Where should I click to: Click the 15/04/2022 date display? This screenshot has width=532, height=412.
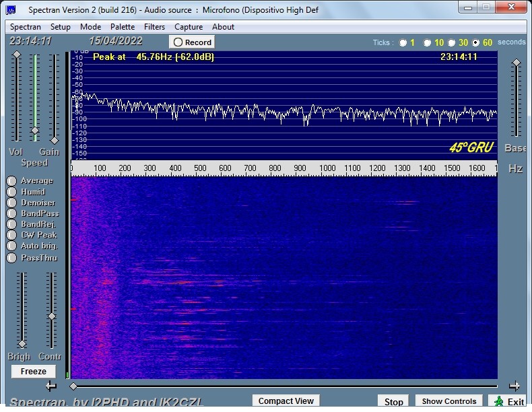[x=115, y=41]
